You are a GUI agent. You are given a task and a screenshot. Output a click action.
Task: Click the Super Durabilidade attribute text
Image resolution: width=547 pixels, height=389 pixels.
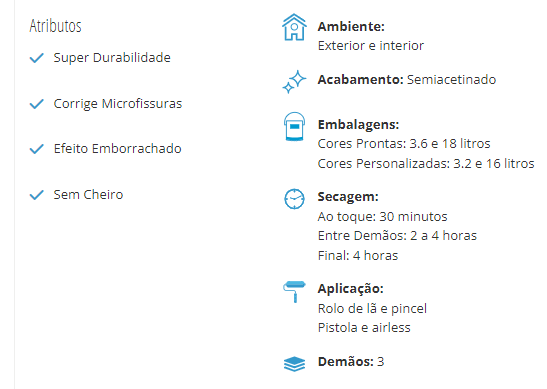(112, 58)
